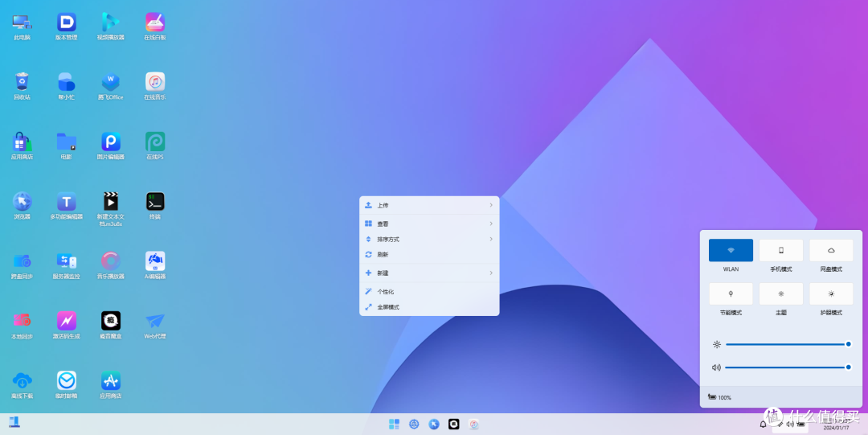The image size is (868, 435).
Task: Expand the 新建 (New) submenu
Action: (x=429, y=273)
